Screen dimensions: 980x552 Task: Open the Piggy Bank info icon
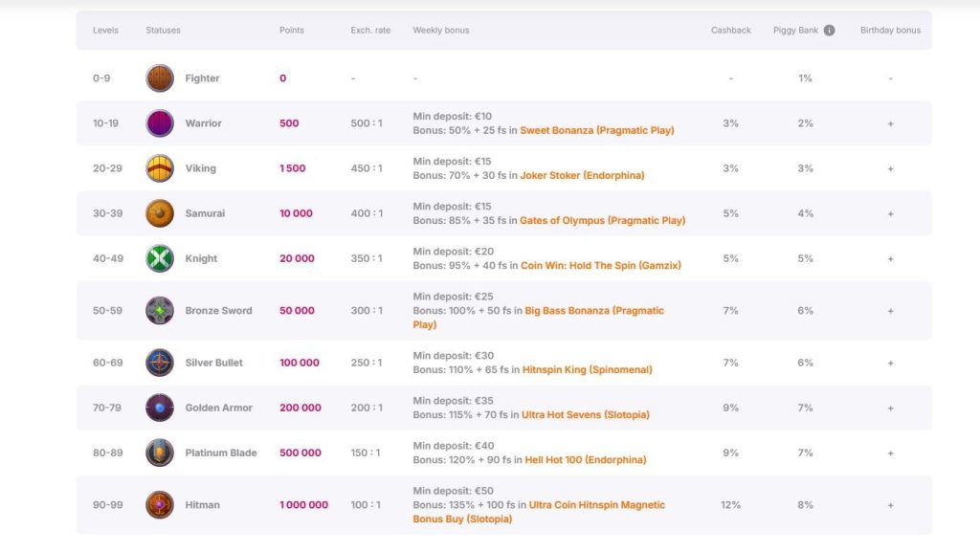pyautogui.click(x=829, y=30)
